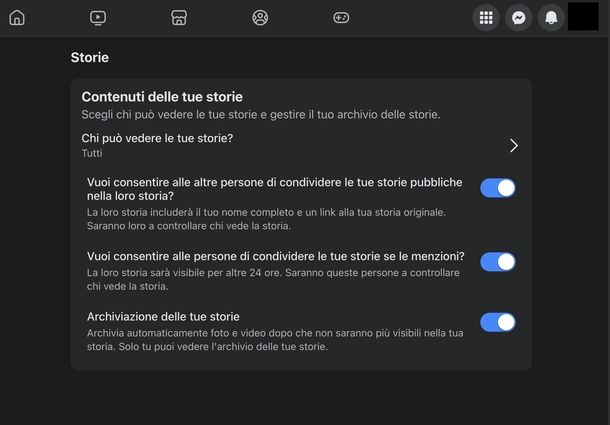Open the Gaming icon

341,17
